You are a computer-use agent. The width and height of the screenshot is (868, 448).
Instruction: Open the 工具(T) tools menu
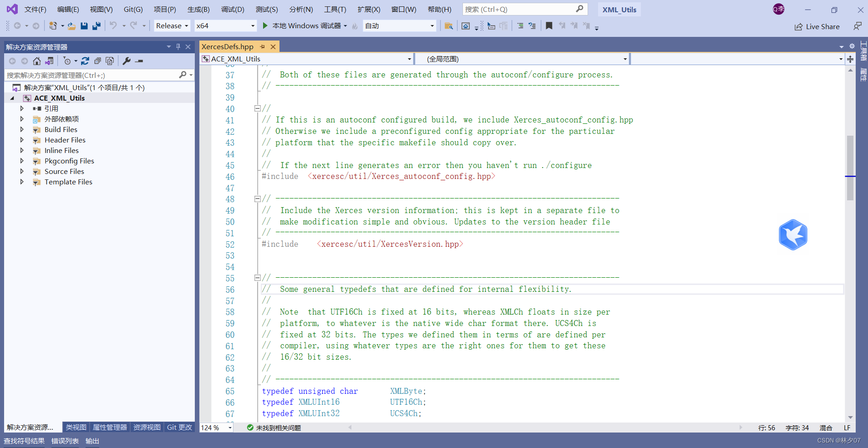point(335,10)
